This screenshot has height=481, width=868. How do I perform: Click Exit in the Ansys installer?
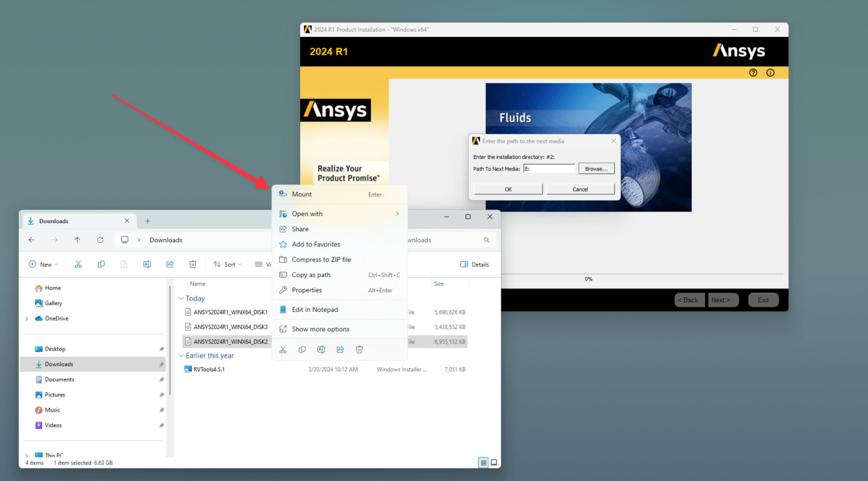point(763,300)
